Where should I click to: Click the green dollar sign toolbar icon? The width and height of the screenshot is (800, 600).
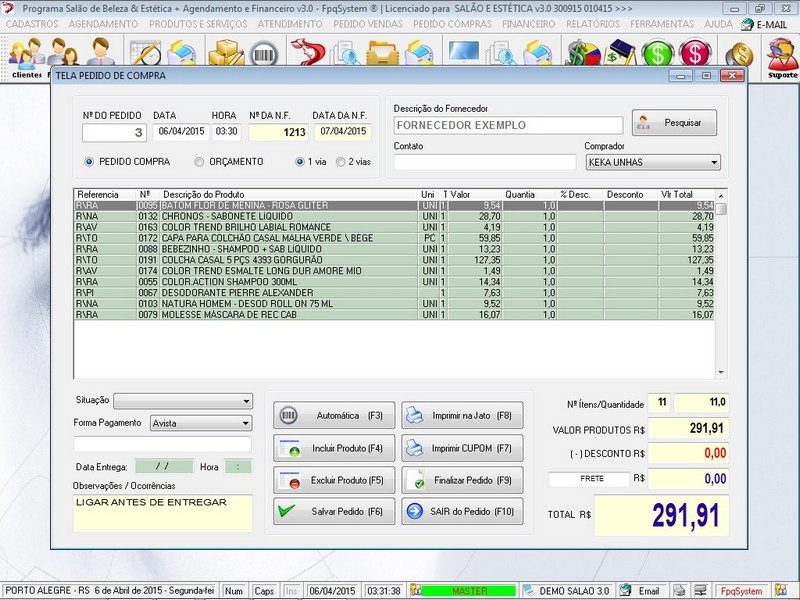tap(657, 54)
